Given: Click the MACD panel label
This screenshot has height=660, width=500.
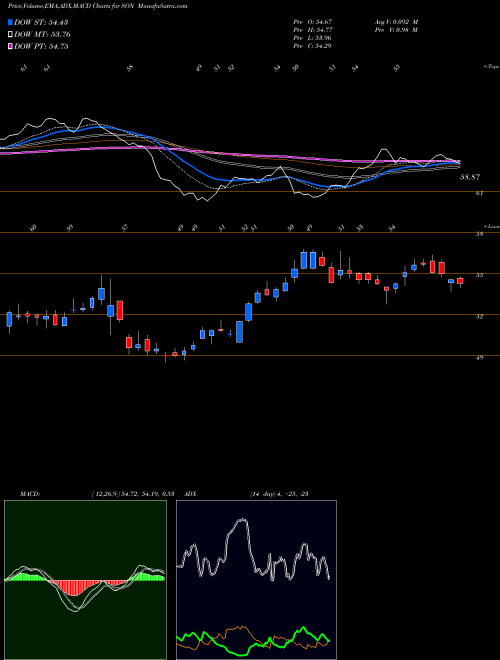Looking at the screenshot, I should point(29,494).
